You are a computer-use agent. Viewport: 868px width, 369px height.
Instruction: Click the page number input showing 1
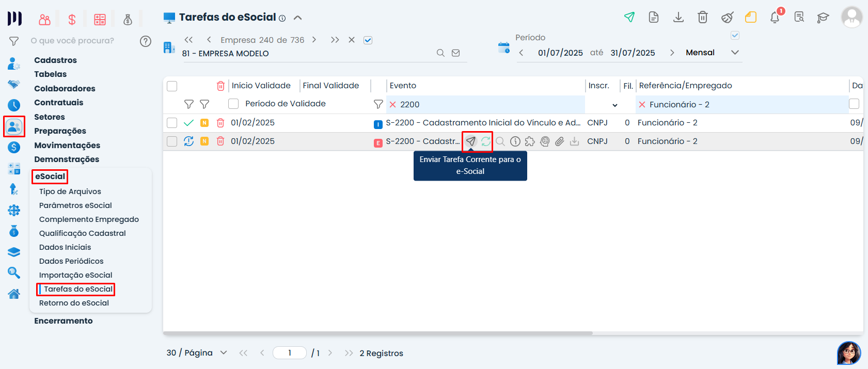(x=290, y=353)
